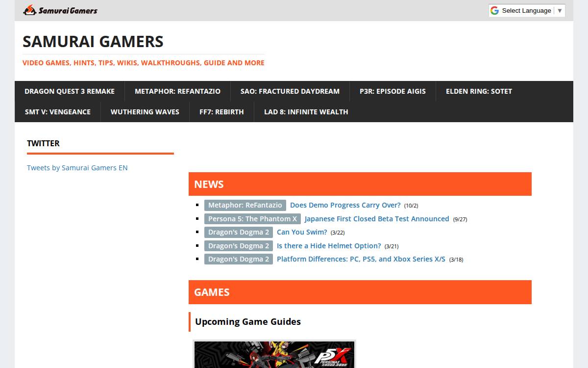Read Does Demo Progress Carry Over article
This screenshot has height=368, width=588.
point(345,205)
